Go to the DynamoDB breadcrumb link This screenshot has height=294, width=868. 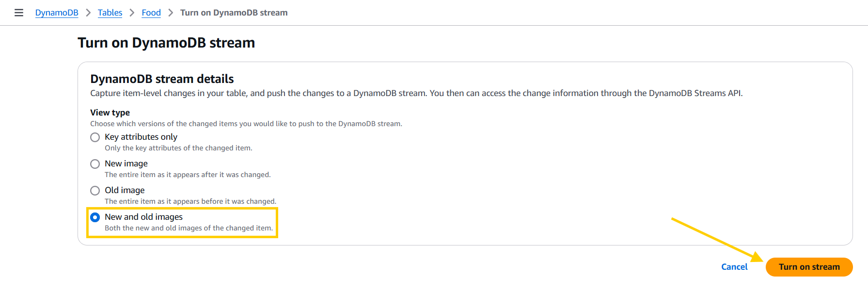pos(57,13)
